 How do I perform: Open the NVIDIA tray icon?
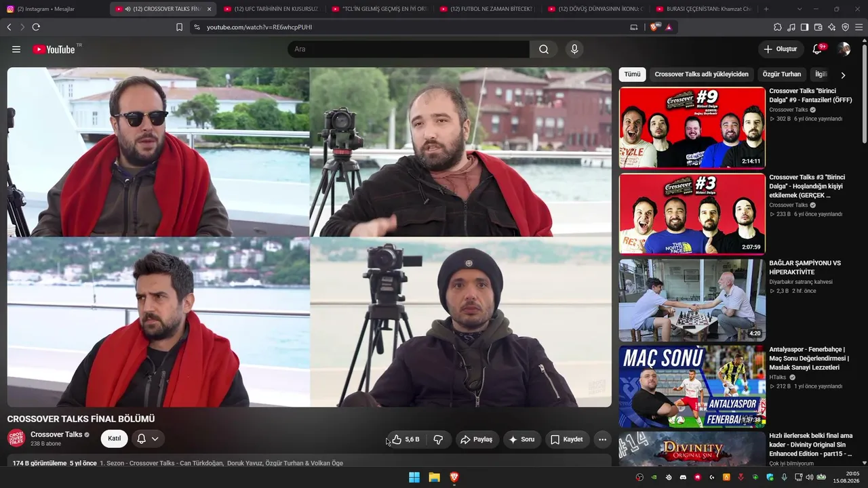654,477
